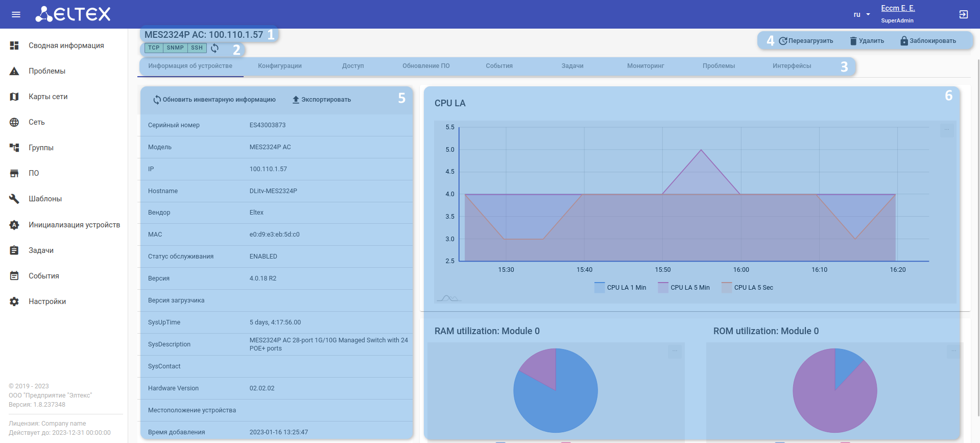Viewport: 980px width, 443px height.
Task: Open Настройки gear icon in sidebar
Action: click(x=14, y=301)
